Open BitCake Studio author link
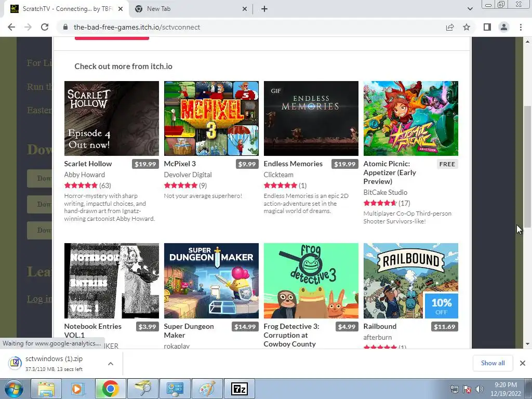This screenshot has height=399, width=532. [x=385, y=192]
